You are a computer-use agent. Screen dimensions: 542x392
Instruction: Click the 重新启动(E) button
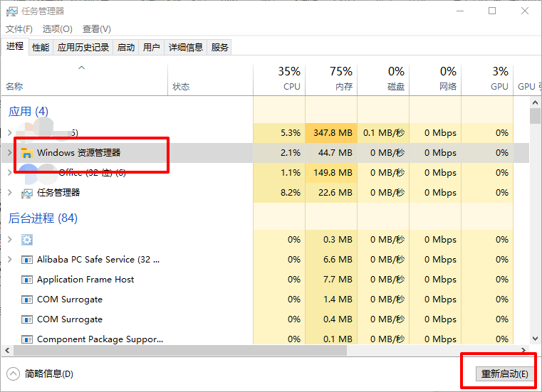pyautogui.click(x=505, y=374)
